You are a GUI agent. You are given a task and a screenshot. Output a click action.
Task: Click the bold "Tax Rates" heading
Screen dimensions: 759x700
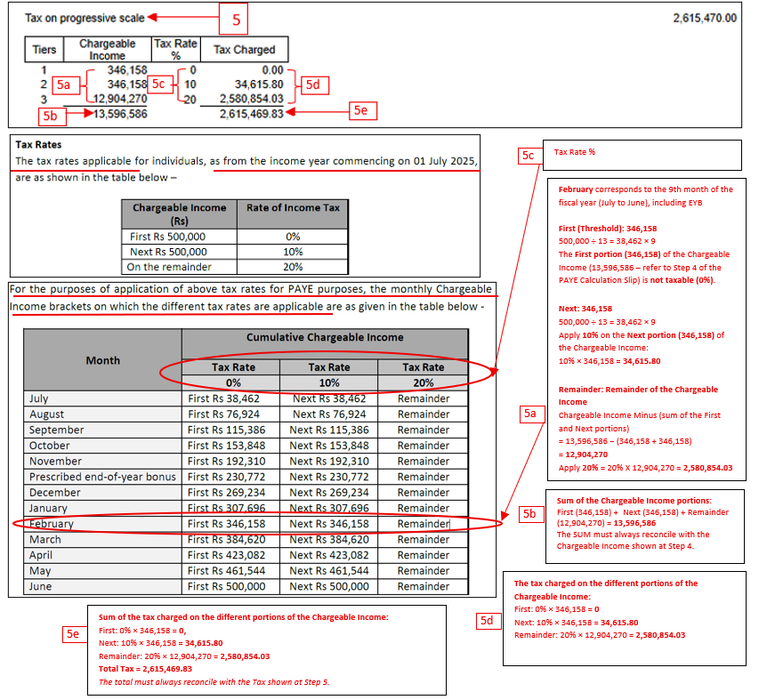pos(38,144)
